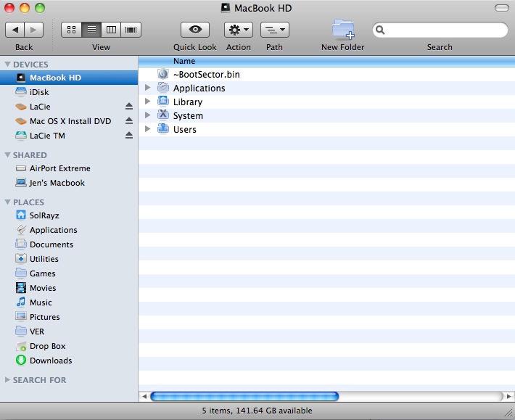The width and height of the screenshot is (515, 420).
Task: Open Music in sidebar
Action: (x=69, y=302)
